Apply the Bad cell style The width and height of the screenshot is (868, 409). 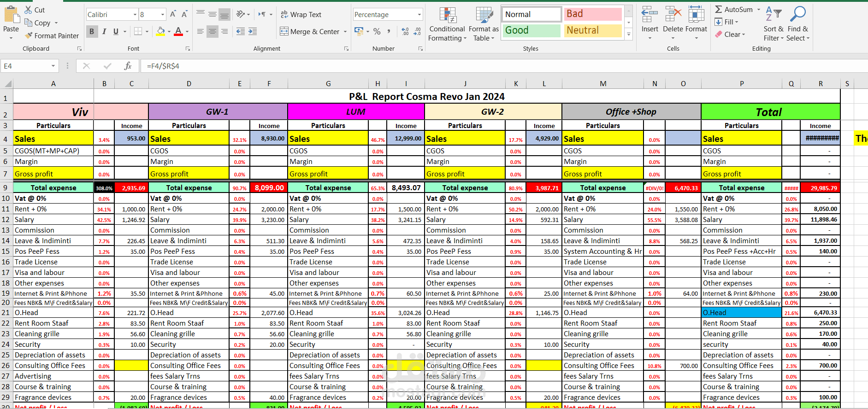(x=592, y=14)
